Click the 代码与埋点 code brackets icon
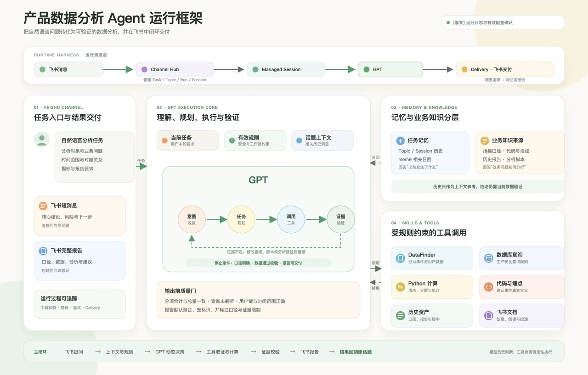 point(488,287)
